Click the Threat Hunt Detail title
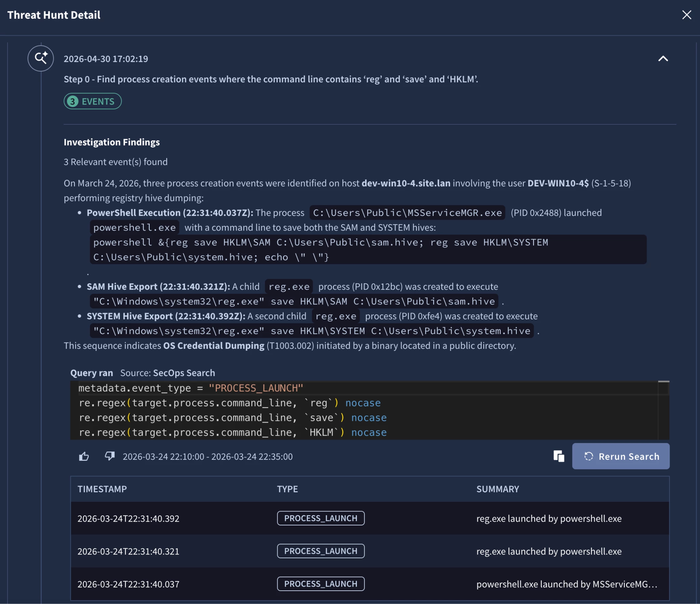This screenshot has height=604, width=700. pos(54,15)
